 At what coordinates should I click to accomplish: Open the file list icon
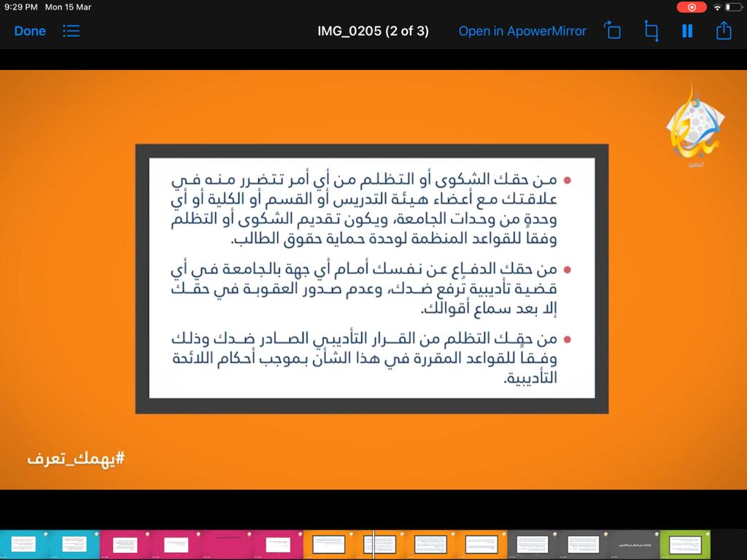pyautogui.click(x=71, y=31)
